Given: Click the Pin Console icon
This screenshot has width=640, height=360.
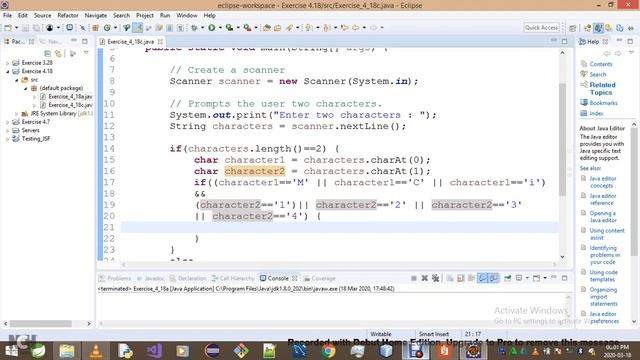Looking at the screenshot, I should point(507,278).
